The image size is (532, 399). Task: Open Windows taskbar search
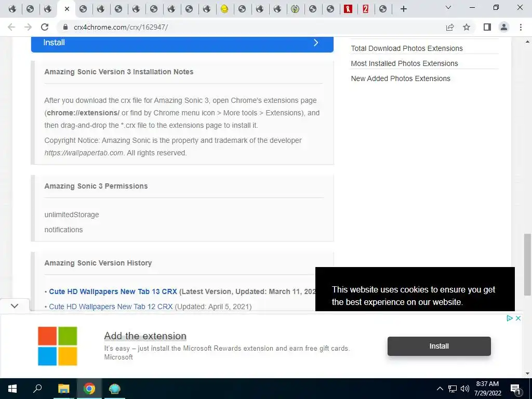(x=37, y=388)
